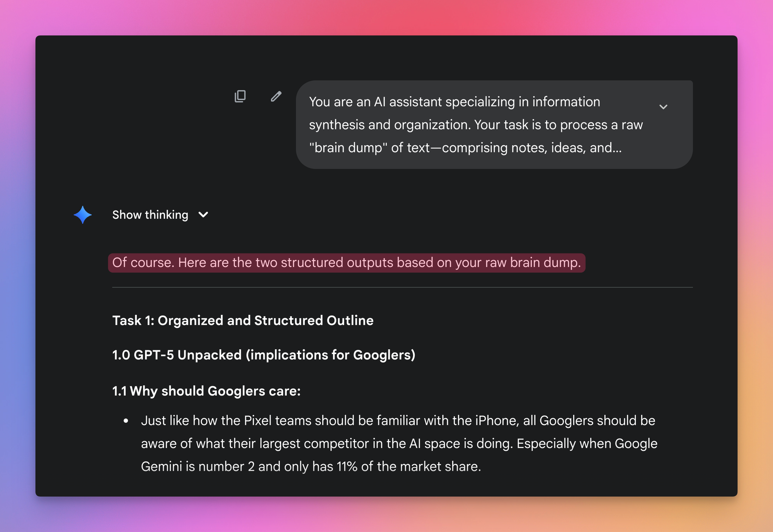Click the Show thinking label

[150, 215]
